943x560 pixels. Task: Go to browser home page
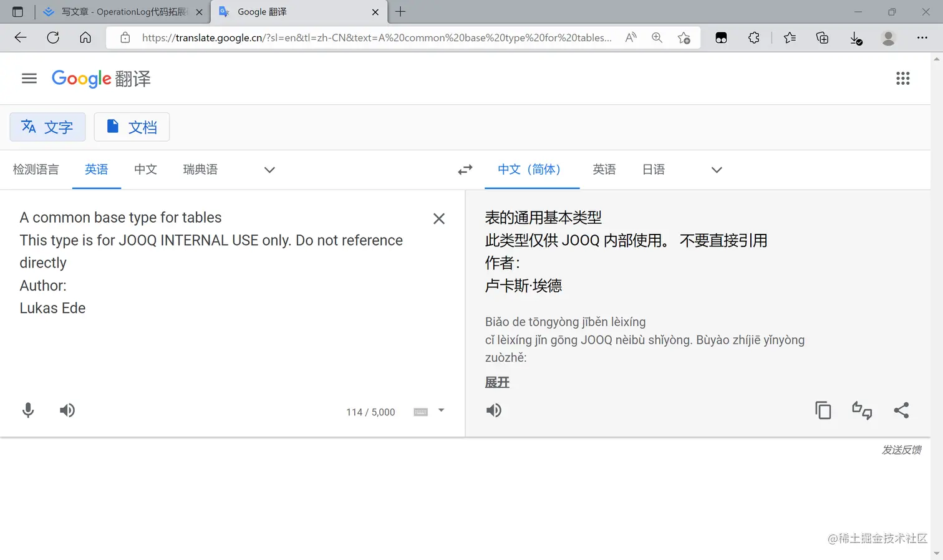click(85, 37)
